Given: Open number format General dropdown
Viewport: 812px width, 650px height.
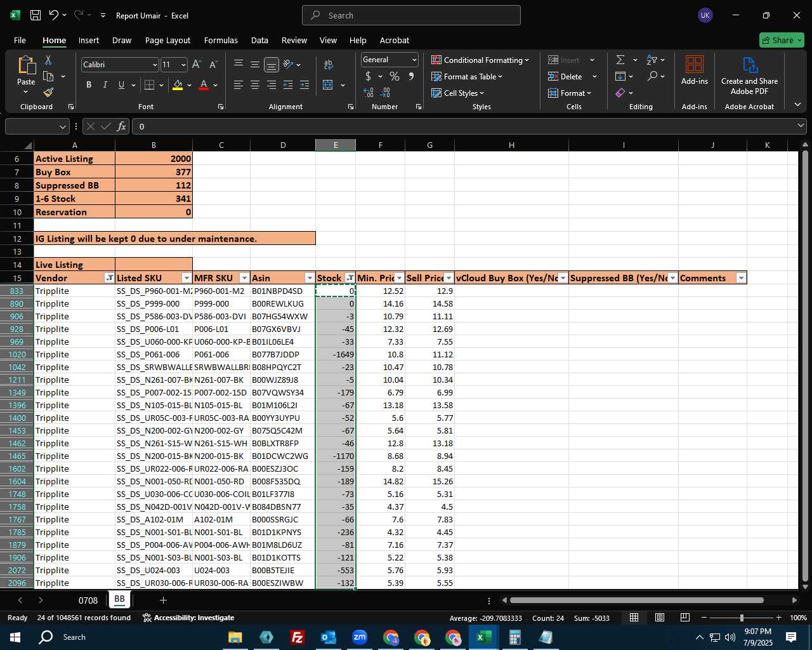Looking at the screenshot, I should point(414,60).
